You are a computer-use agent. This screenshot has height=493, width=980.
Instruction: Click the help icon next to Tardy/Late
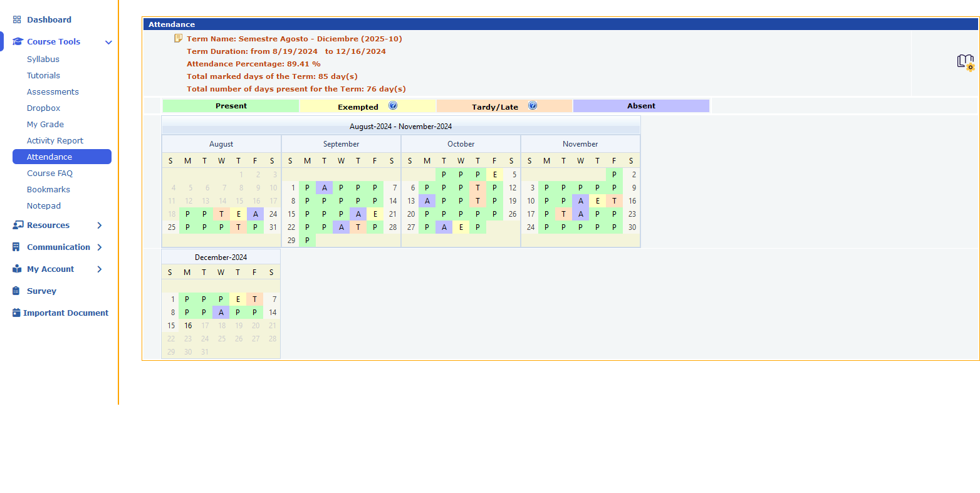pyautogui.click(x=533, y=106)
